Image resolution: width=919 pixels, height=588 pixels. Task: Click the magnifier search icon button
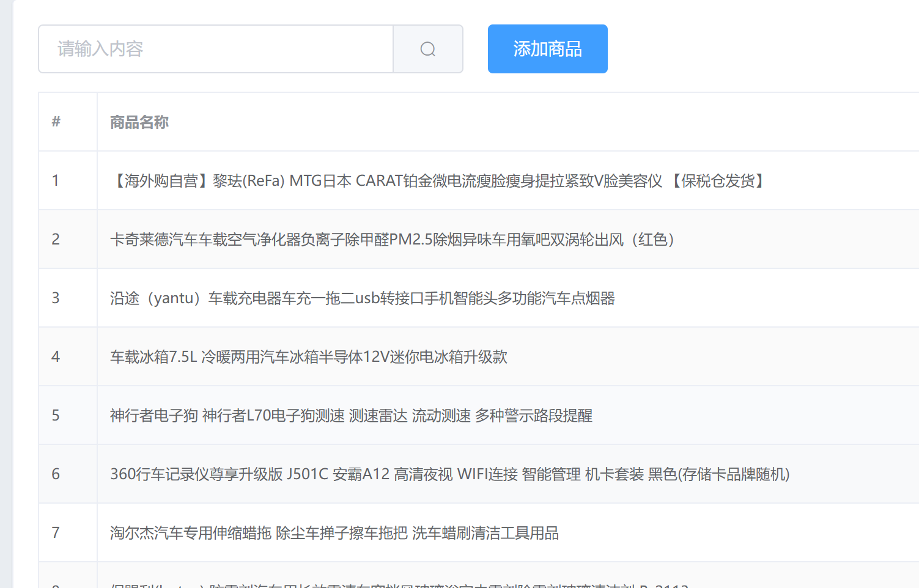click(x=428, y=49)
